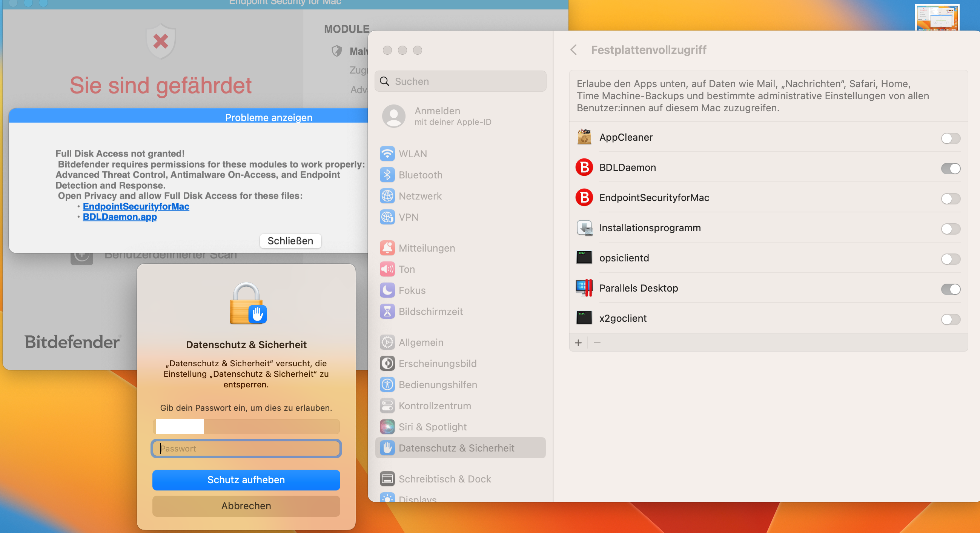This screenshot has height=533, width=980.
Task: Click the Erscheinungsbild icon
Action: pos(387,364)
